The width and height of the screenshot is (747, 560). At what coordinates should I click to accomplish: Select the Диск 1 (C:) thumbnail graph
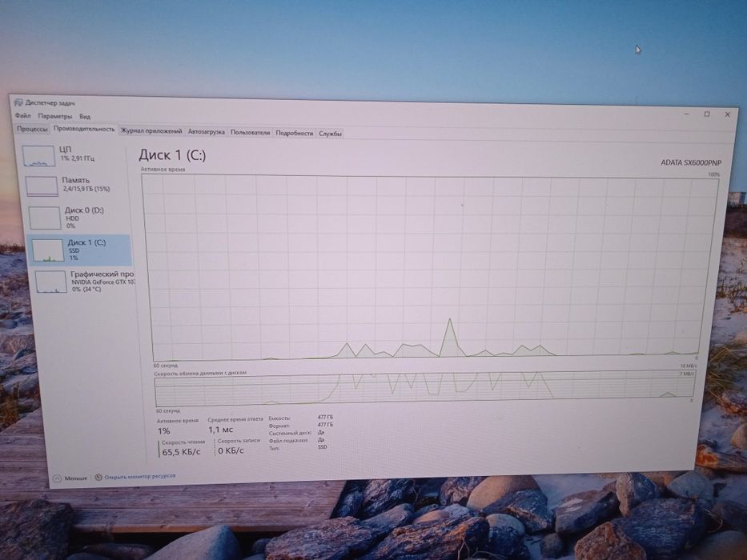click(x=48, y=250)
